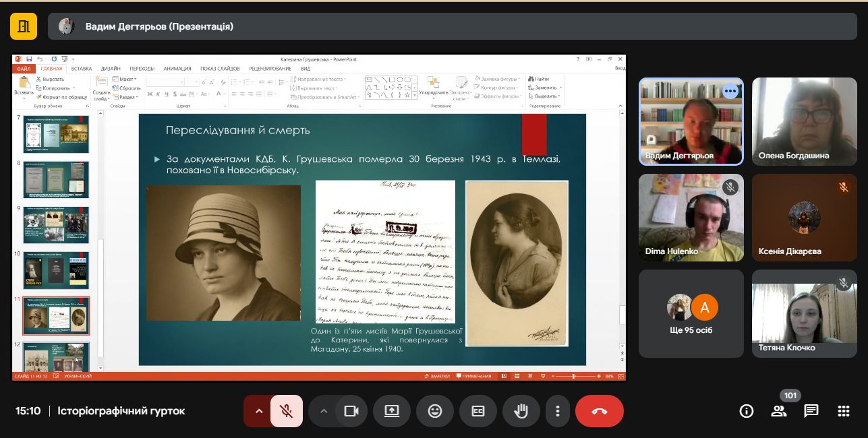The width and height of the screenshot is (868, 438).
Task: Leave the call with red hang-up button
Action: 599,411
